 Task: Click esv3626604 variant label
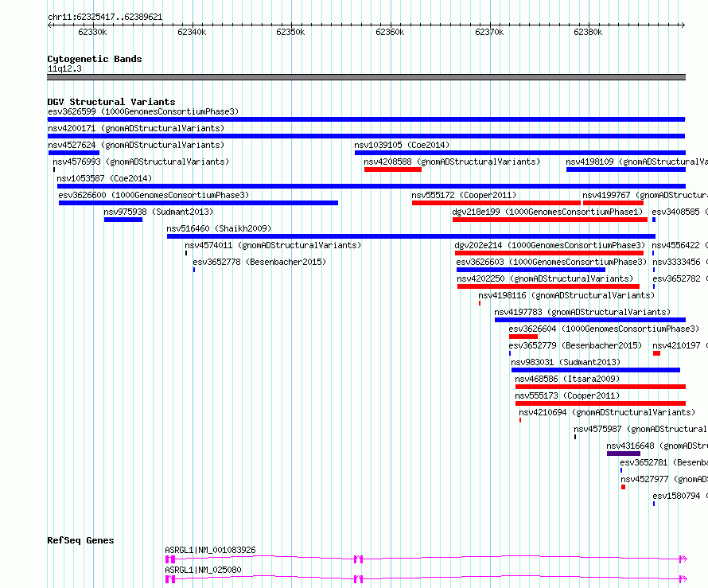[604, 329]
